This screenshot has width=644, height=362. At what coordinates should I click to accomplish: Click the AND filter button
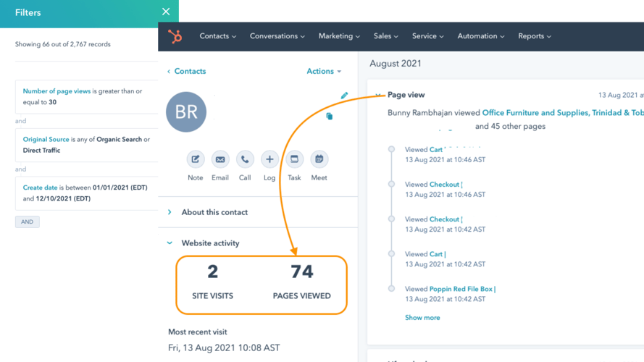28,222
